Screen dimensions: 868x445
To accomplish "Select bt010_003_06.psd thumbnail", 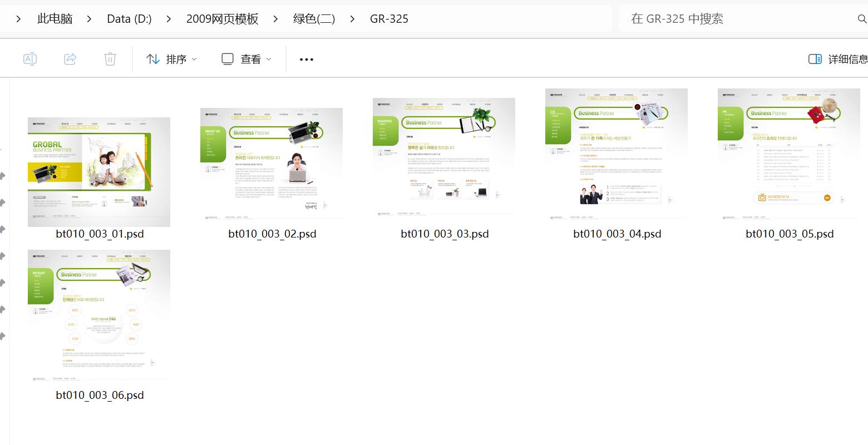I will (x=99, y=314).
